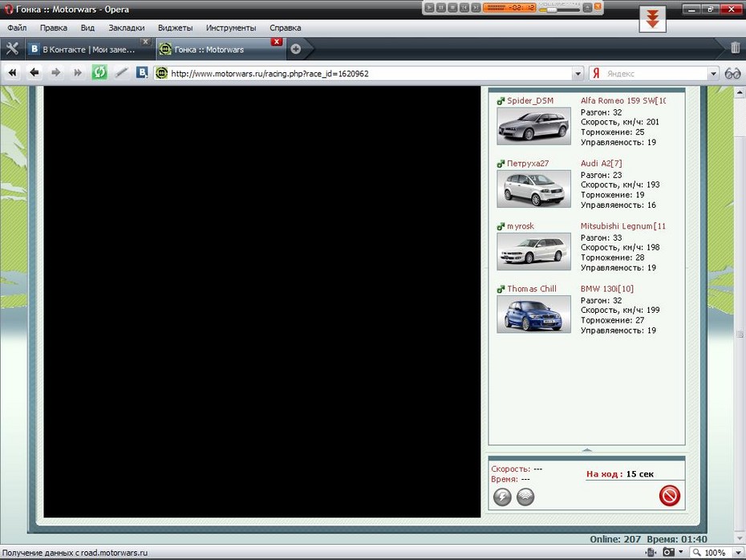Click the glasses icon beside the search field
Viewport: 746px width, 560px height.
[732, 74]
